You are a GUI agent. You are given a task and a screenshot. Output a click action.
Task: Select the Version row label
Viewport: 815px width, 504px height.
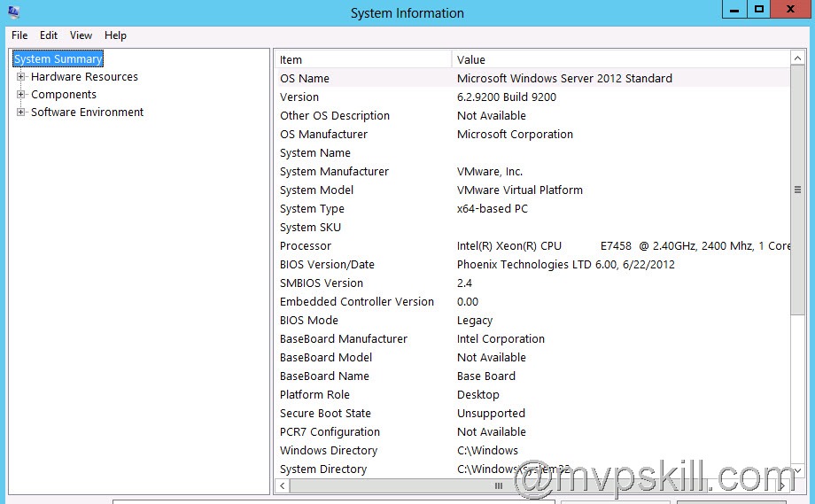click(x=299, y=97)
